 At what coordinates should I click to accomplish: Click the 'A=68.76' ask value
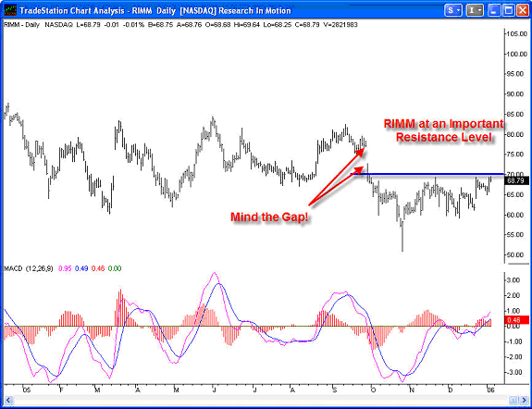click(189, 25)
